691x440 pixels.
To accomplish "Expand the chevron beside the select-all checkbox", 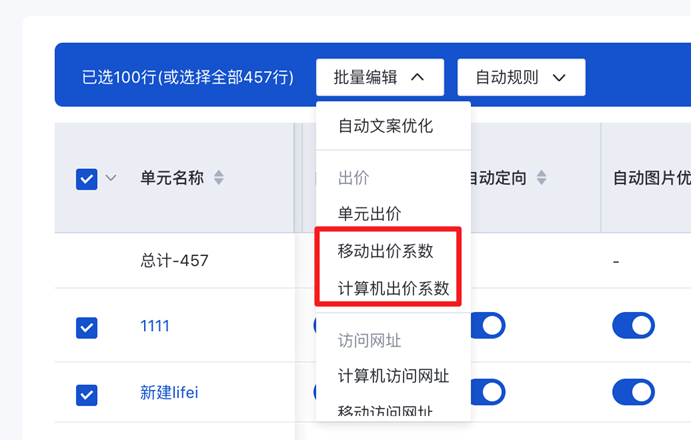I will click(x=111, y=178).
